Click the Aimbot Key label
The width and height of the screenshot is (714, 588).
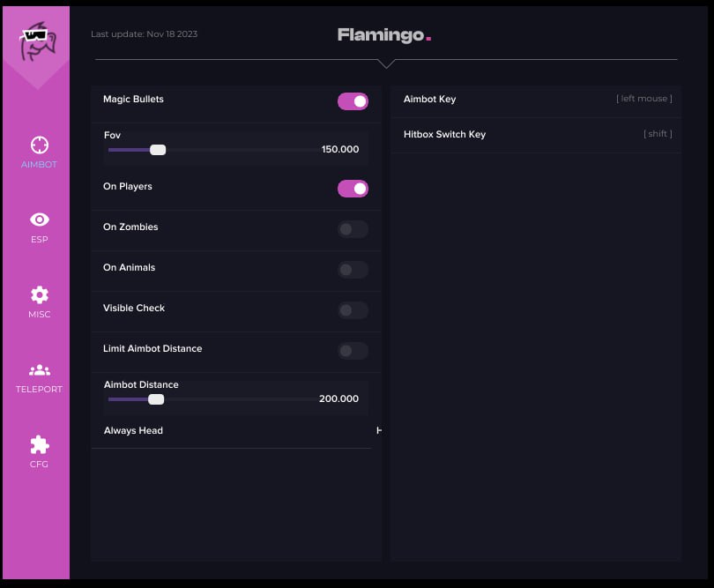tap(429, 100)
